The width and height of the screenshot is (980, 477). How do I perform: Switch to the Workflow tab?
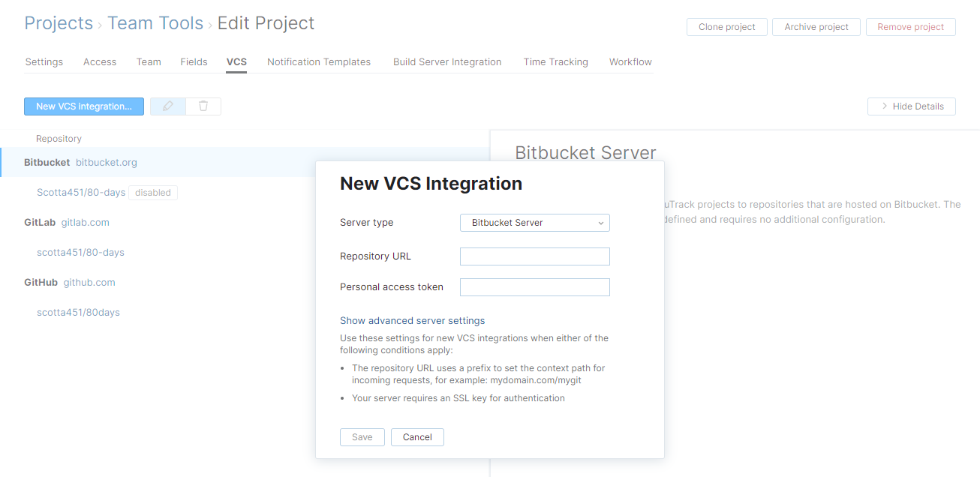(x=630, y=61)
